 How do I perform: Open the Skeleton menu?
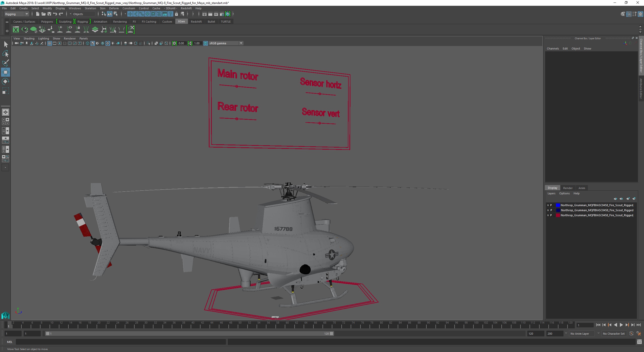tap(90, 8)
